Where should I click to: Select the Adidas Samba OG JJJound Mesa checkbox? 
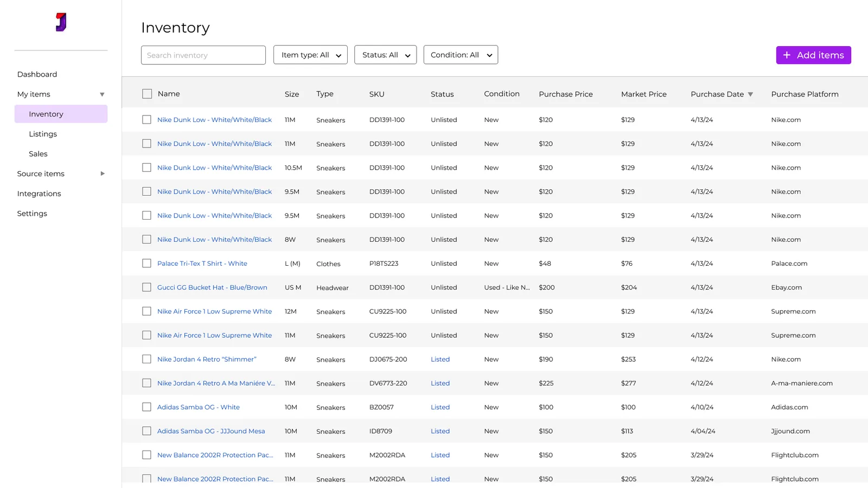146,431
